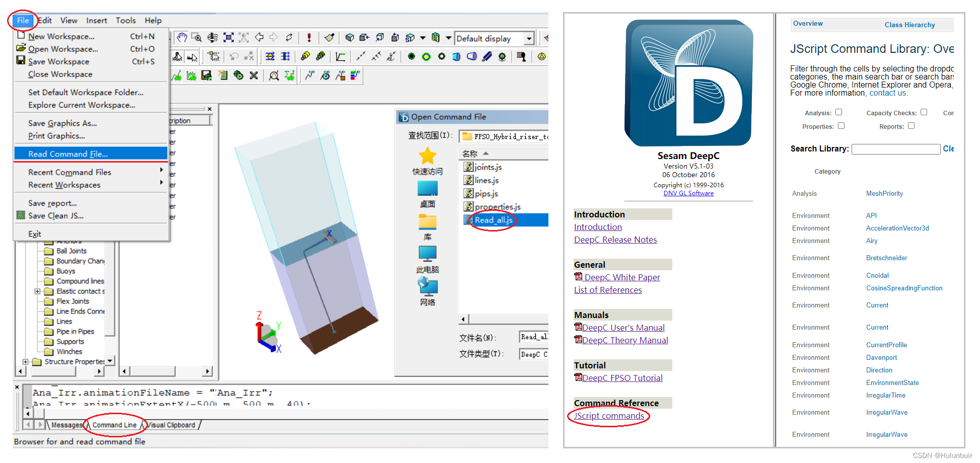Click inside the Search Library field

[x=895, y=149]
